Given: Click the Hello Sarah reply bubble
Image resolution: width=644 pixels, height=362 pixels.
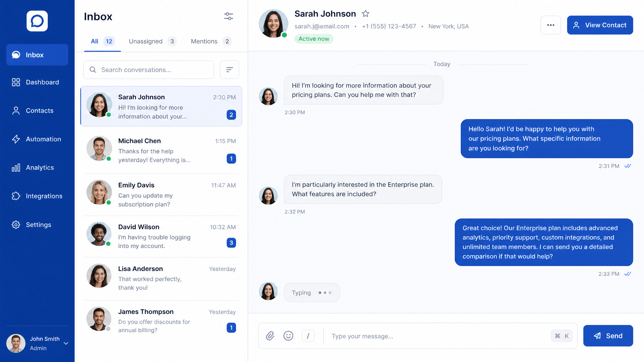Looking at the screenshot, I should tap(547, 139).
